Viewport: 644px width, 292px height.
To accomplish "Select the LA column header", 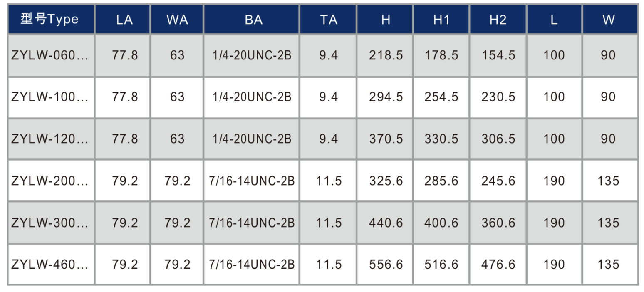I will pos(124,20).
